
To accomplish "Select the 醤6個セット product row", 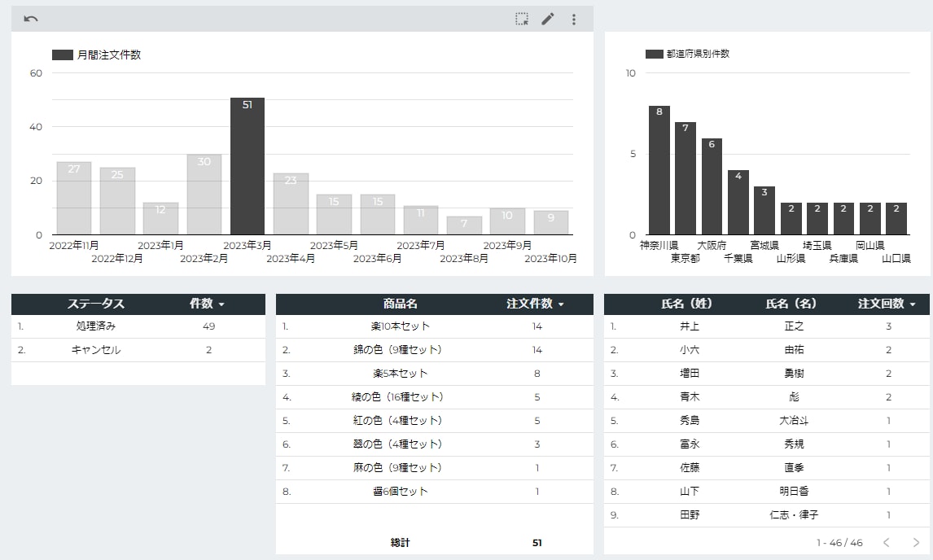I will point(435,492).
